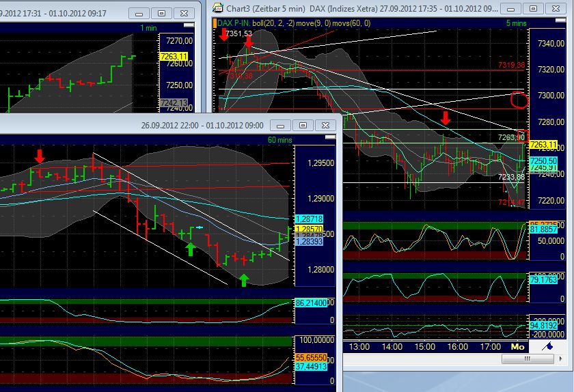
Task: Click the '5 mins' timeframe label
Action: coord(516,23)
